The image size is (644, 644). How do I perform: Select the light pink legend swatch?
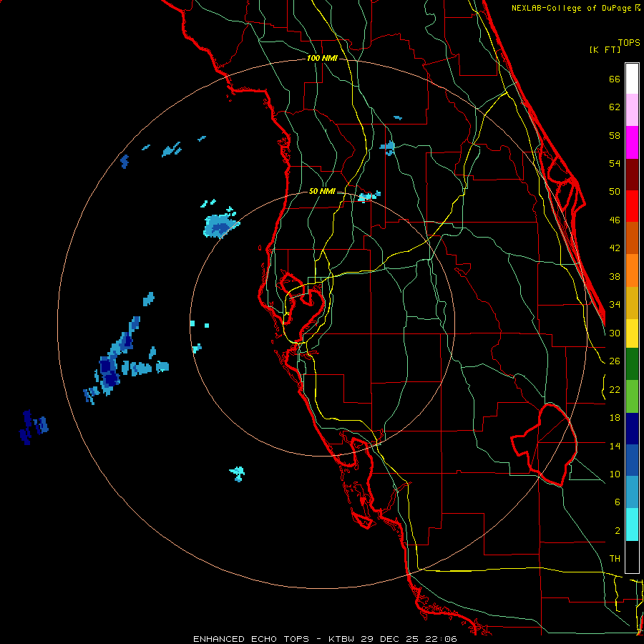point(632,110)
